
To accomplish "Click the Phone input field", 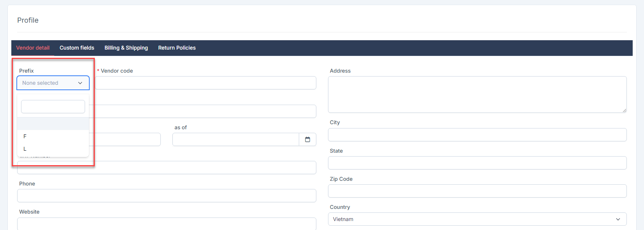I will [x=167, y=196].
